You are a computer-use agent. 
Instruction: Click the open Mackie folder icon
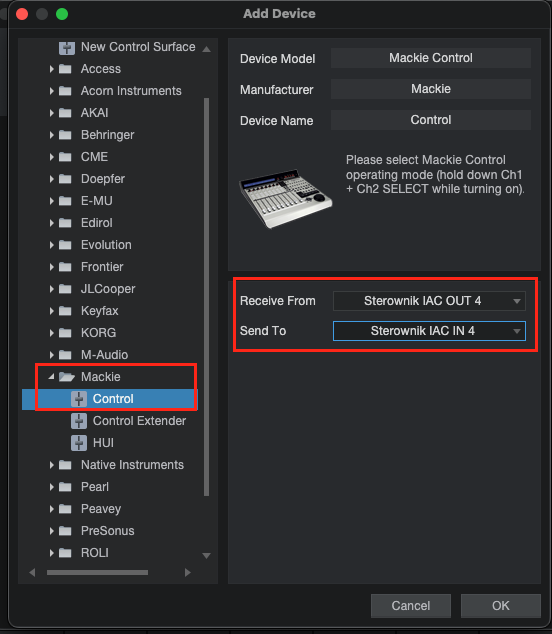[66, 377]
